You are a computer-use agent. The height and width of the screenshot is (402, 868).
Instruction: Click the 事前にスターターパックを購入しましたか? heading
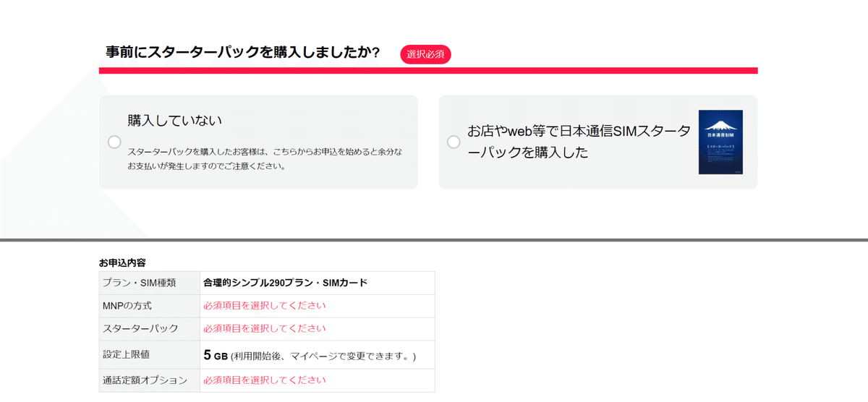243,53
